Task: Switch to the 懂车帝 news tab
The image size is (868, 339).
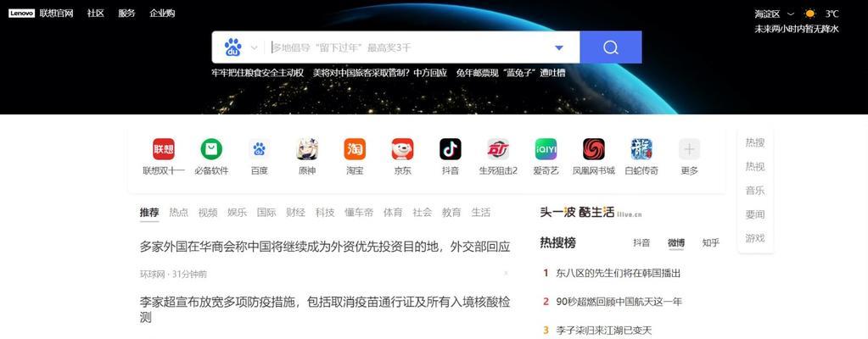Action: pyautogui.click(x=359, y=213)
